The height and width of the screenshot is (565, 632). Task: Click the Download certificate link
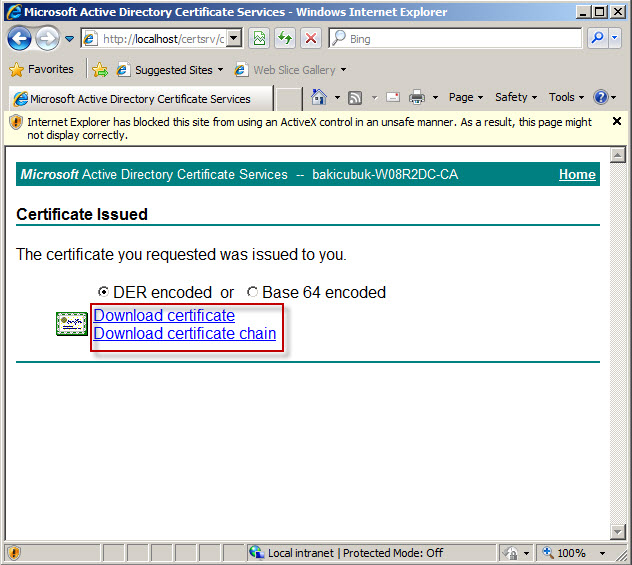click(x=164, y=315)
